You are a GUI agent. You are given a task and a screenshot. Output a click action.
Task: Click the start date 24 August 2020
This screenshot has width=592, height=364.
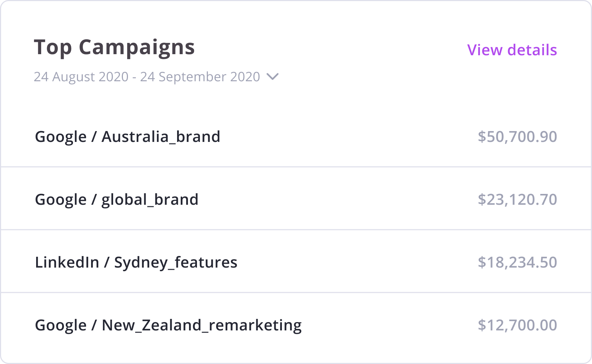point(81,77)
